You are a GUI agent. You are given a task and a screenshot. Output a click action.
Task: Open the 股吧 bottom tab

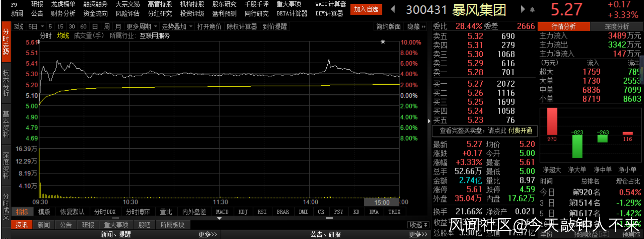pos(144,225)
